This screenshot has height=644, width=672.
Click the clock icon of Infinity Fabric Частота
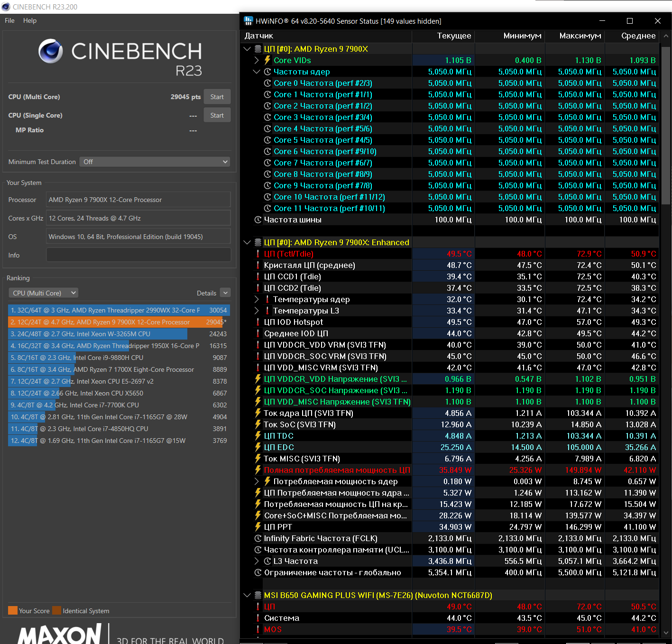[x=258, y=538]
